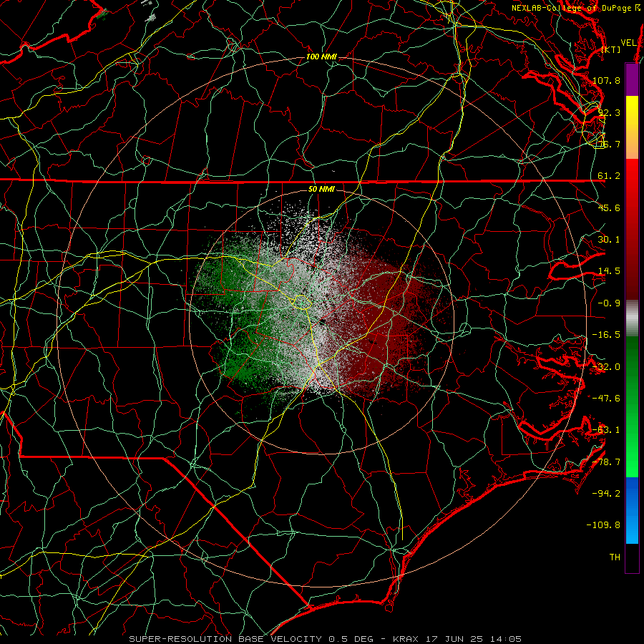Click the -109.8 value on velocity scale
The height and width of the screenshot is (644, 644).
603,525
